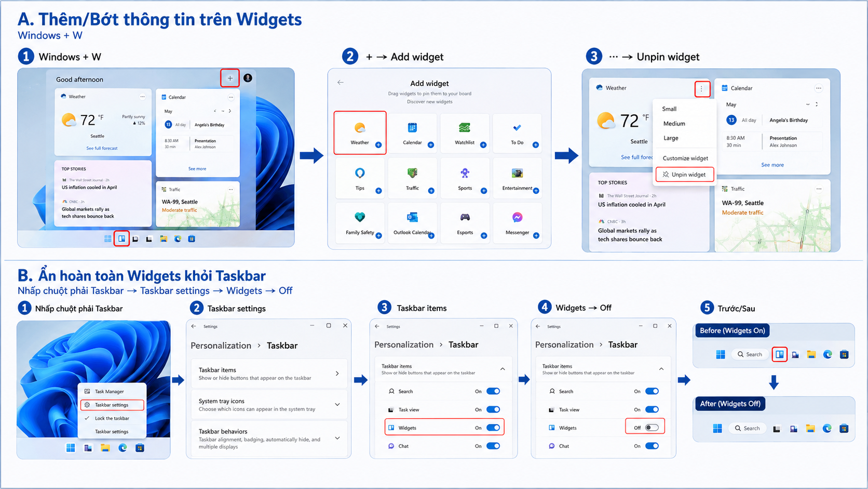This screenshot has height=489, width=868.
Task: Toggle Chat switch in step 4 Widgets Off panel
Action: [x=652, y=446]
